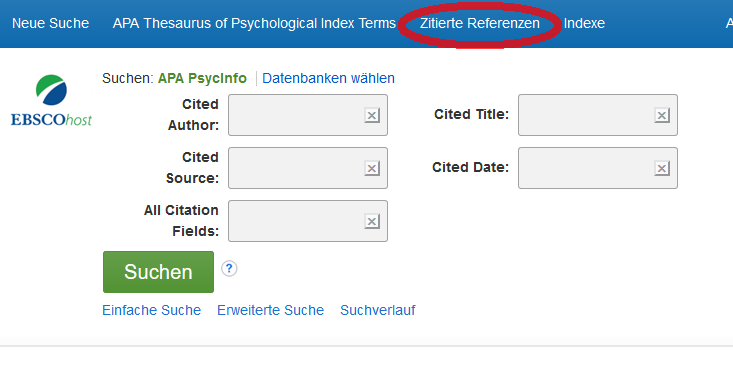Focus the Cited Title input field
The width and height of the screenshot is (733, 384).
pyautogui.click(x=586, y=115)
